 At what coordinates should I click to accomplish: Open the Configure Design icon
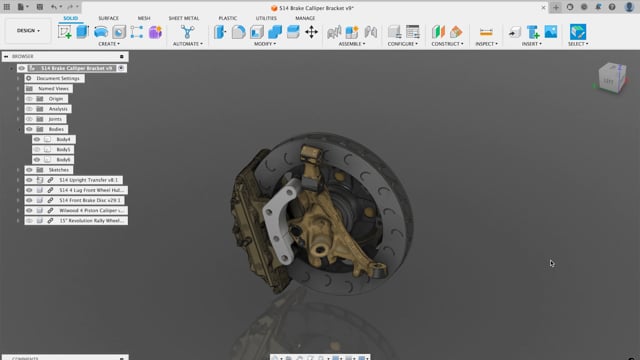[x=394, y=32]
